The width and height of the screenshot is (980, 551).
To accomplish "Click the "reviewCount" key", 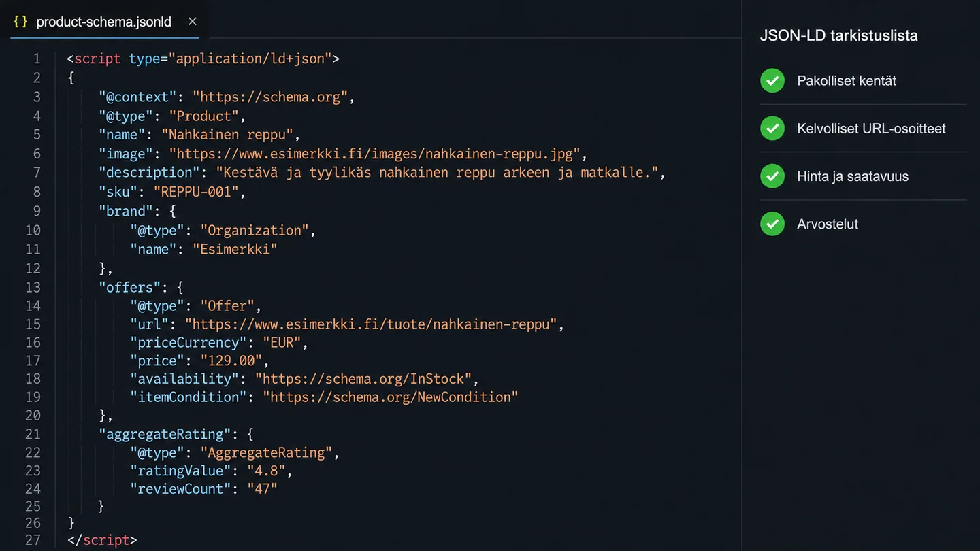I will pyautogui.click(x=180, y=489).
